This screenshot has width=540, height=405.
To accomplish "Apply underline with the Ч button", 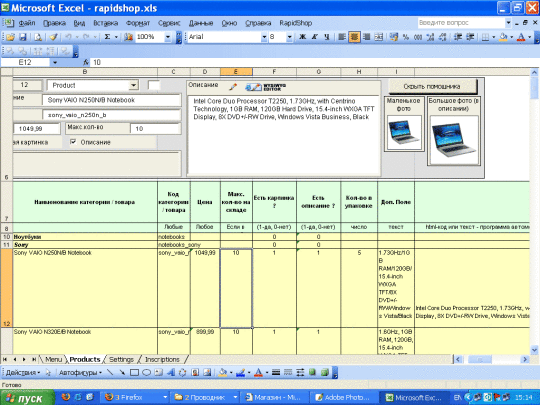I will 326,37.
